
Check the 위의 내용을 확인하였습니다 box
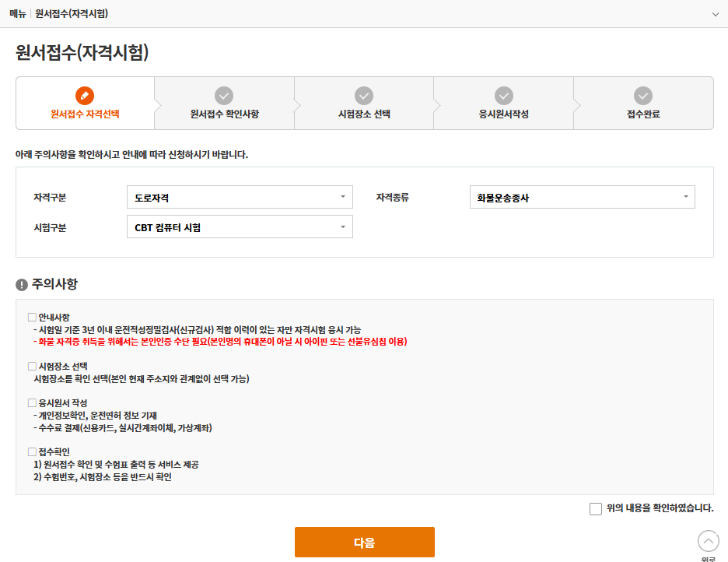[x=595, y=508]
